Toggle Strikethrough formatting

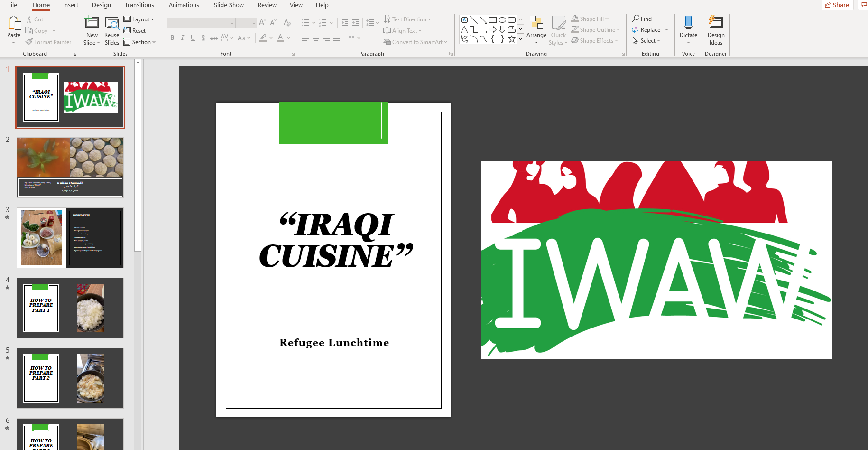(x=213, y=38)
